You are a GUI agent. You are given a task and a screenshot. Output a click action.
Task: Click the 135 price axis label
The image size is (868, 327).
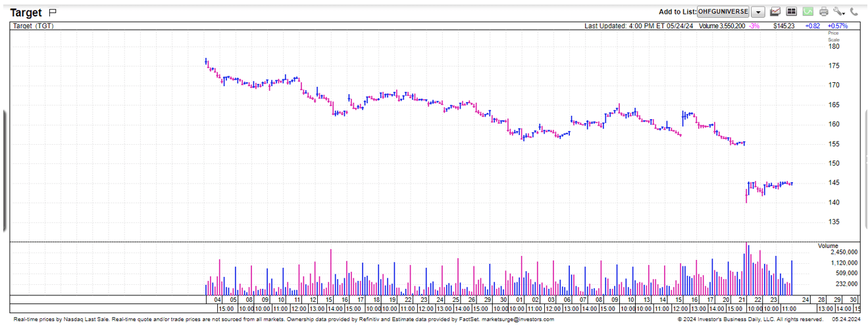834,222
